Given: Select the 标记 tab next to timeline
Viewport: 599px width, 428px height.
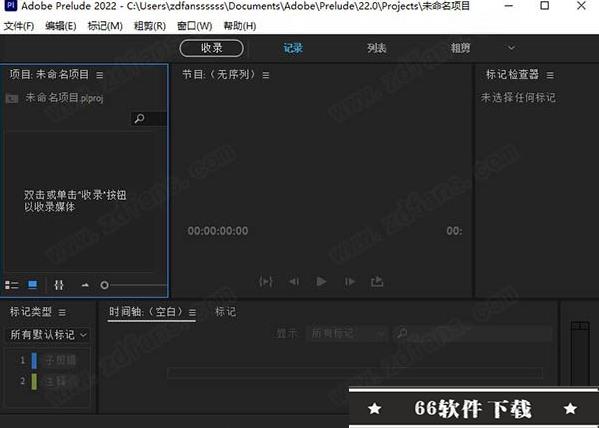Looking at the screenshot, I should [x=225, y=312].
